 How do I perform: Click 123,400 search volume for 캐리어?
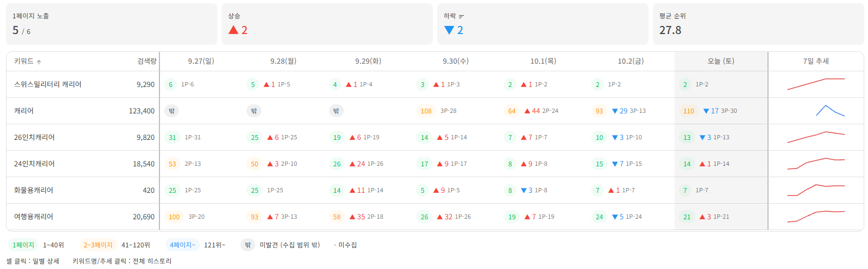click(x=142, y=111)
